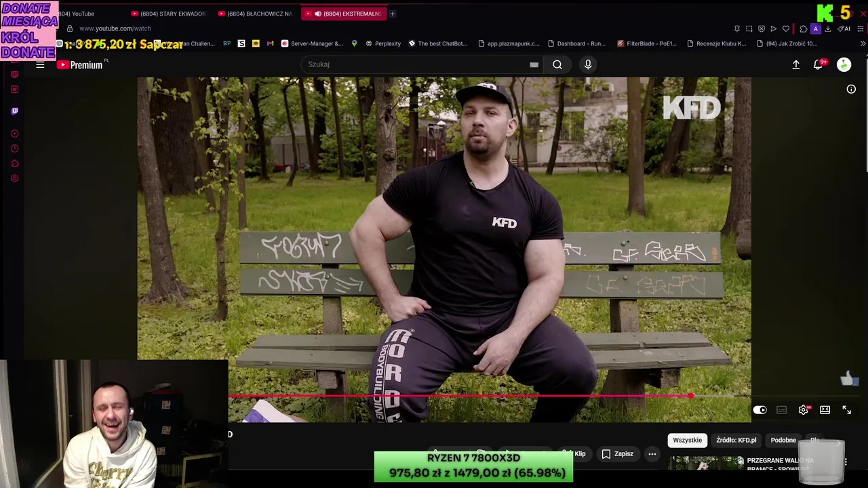This screenshot has height=488, width=868.
Task: Open YouTube notifications bell
Action: click(818, 64)
